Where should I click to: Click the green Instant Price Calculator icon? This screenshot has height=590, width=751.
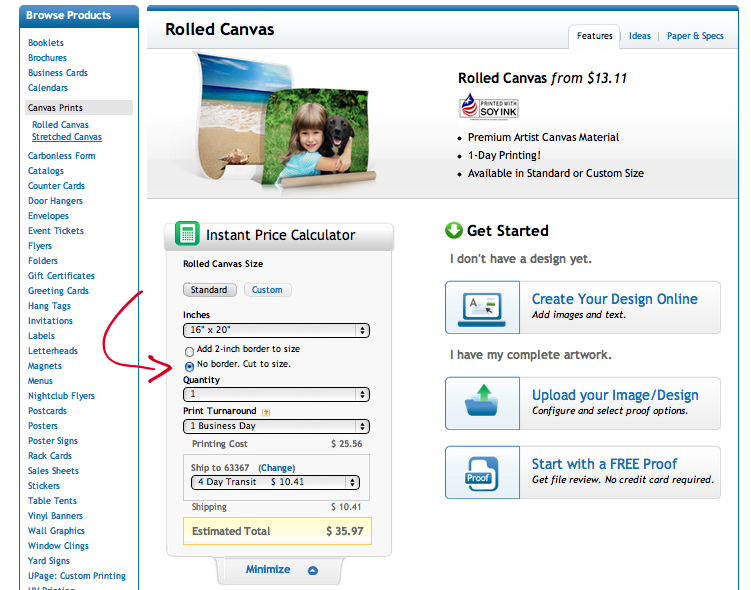(x=187, y=233)
